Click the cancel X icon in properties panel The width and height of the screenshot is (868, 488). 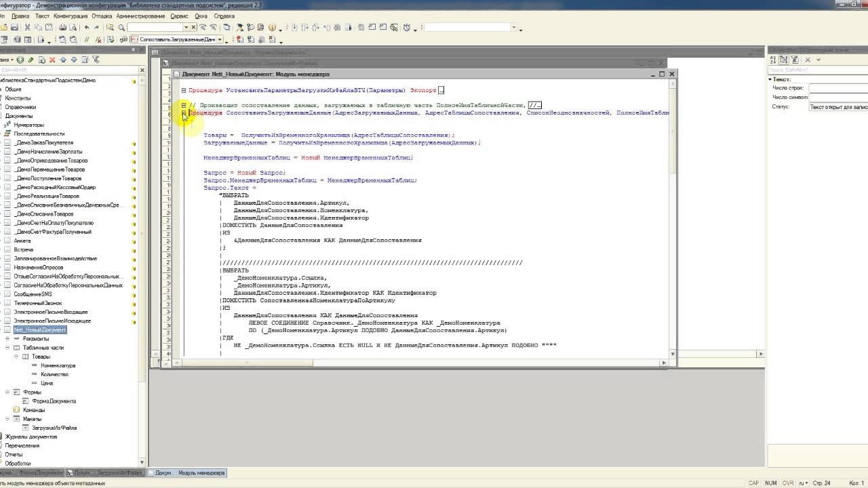tap(808, 60)
